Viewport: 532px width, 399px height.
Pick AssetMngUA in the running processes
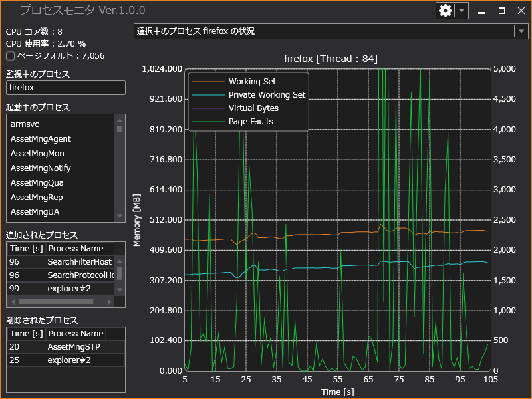point(35,212)
